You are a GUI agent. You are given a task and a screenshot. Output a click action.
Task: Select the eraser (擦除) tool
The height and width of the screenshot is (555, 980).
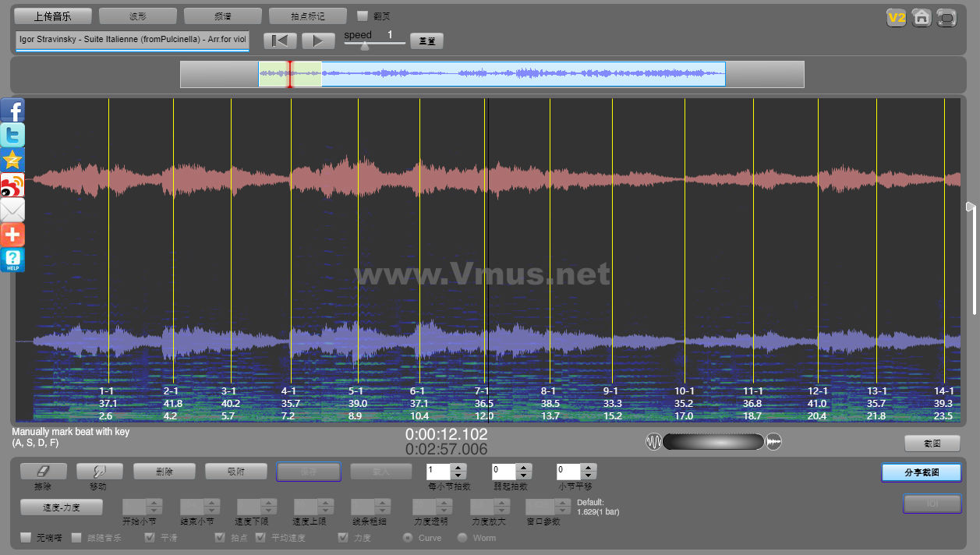point(43,472)
